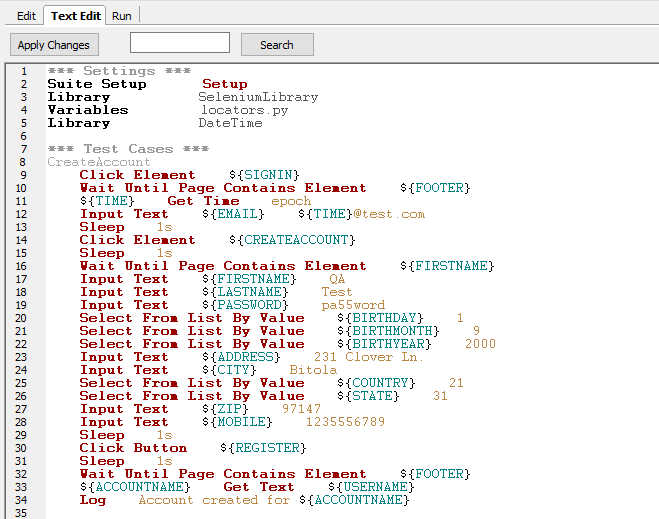
Task: Click the '*** Test Cases ***' header
Action: point(128,149)
